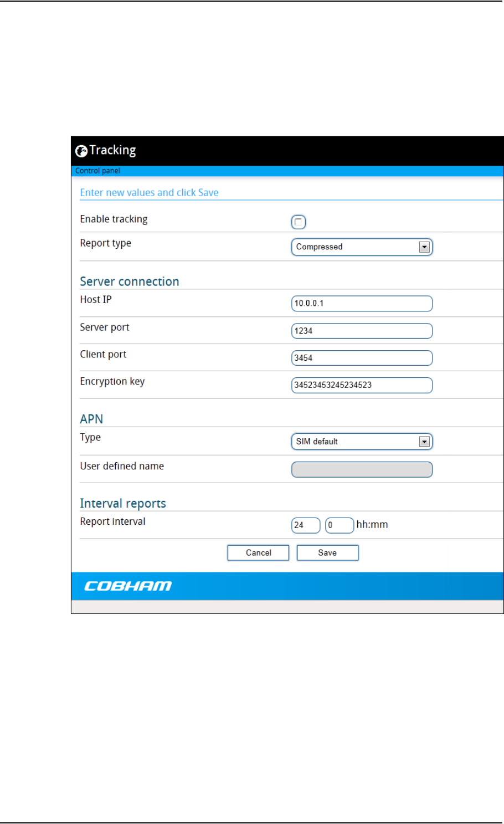
Task: Click the Cobham logo in footer
Action: click(128, 586)
